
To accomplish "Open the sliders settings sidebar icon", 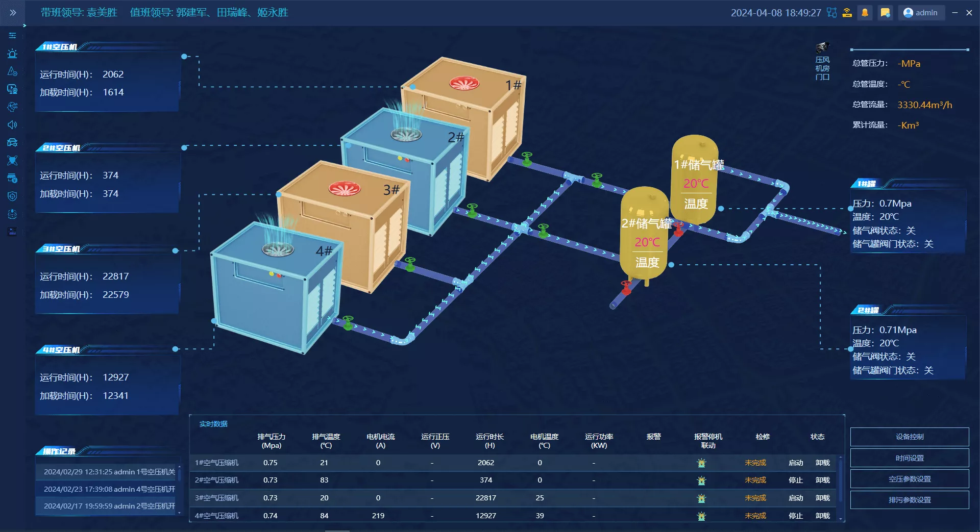I will (12, 36).
